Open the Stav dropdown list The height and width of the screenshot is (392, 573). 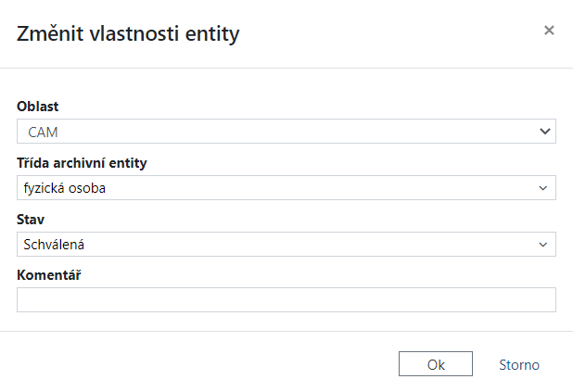pos(286,245)
